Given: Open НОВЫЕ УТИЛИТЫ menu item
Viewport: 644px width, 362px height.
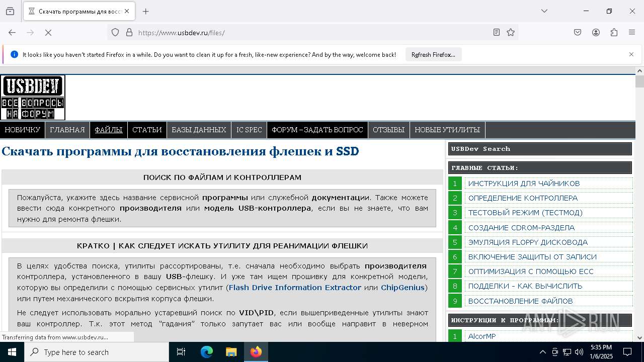Looking at the screenshot, I should (447, 130).
